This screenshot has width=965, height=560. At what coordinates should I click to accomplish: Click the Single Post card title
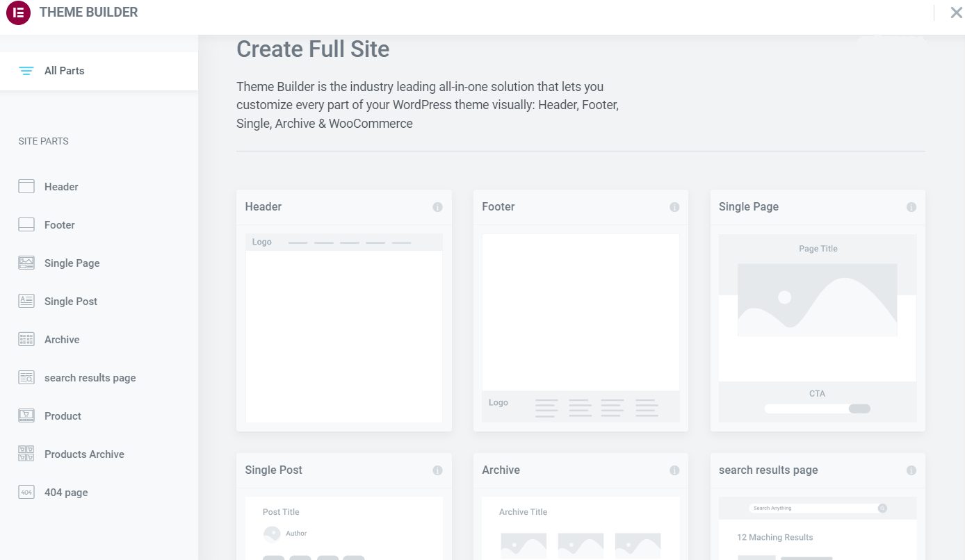click(x=274, y=470)
